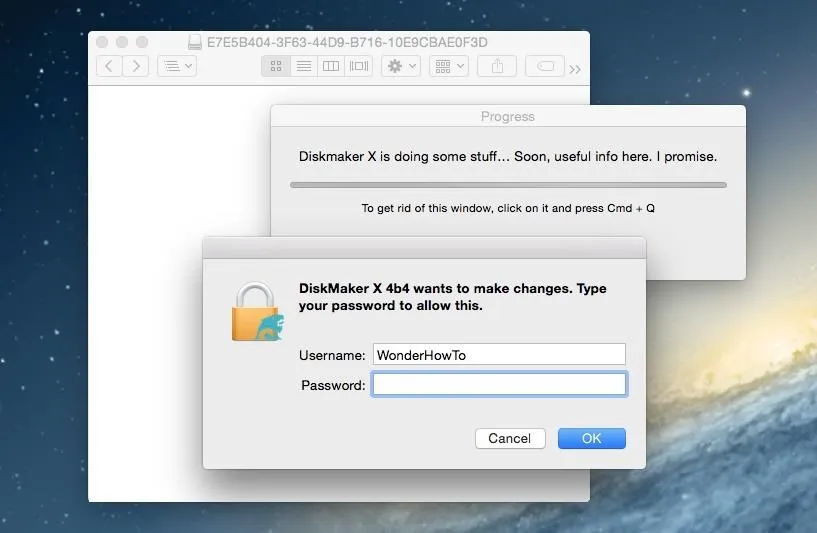Switch Finder to column view
817x533 pixels.
(330, 66)
